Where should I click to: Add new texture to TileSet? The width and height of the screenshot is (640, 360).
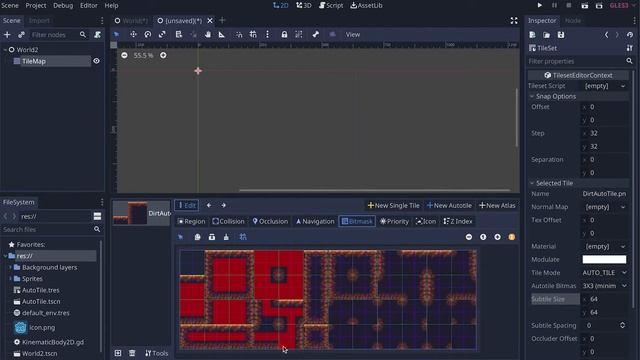click(x=118, y=353)
